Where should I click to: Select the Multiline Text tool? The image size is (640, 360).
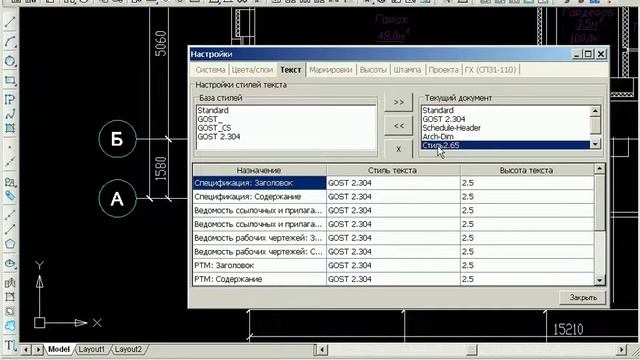coord(10,345)
